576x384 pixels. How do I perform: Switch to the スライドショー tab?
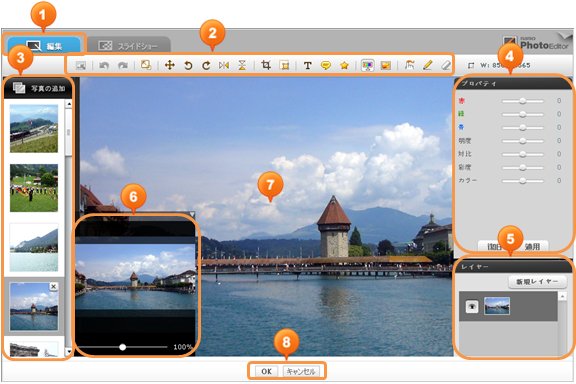pyautogui.click(x=129, y=46)
